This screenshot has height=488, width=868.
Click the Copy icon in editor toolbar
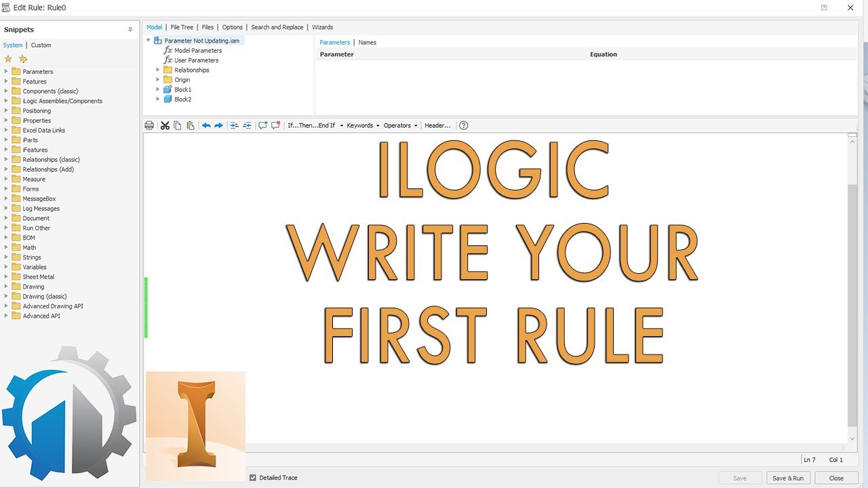tap(178, 125)
